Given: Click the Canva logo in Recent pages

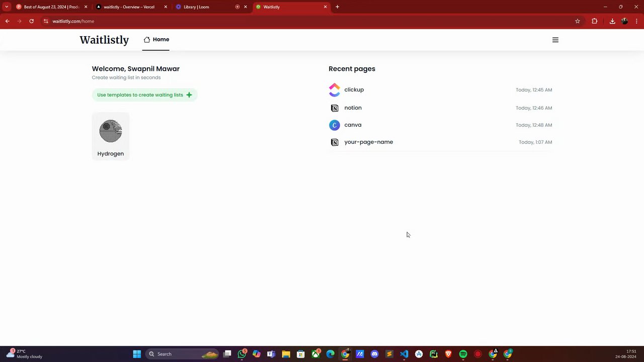Looking at the screenshot, I should coord(335,125).
